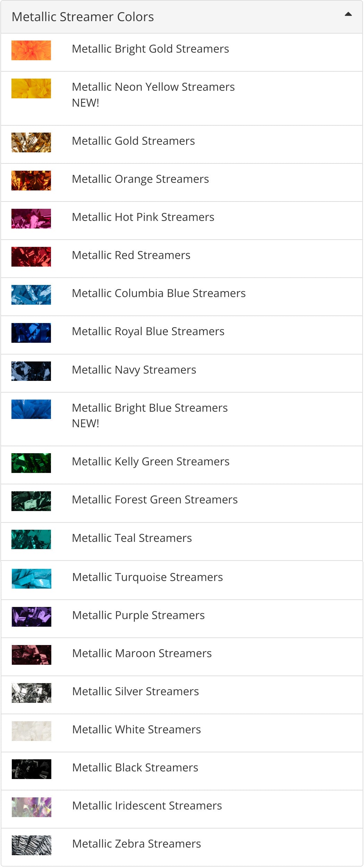Image resolution: width=364 pixels, height=868 pixels.
Task: Pick the Kelly Green swatch image
Action: point(31,463)
